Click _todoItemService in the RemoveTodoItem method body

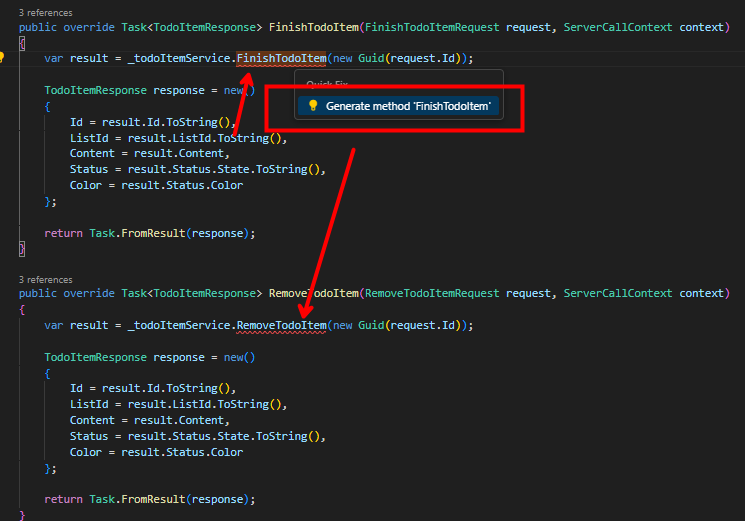[179, 325]
